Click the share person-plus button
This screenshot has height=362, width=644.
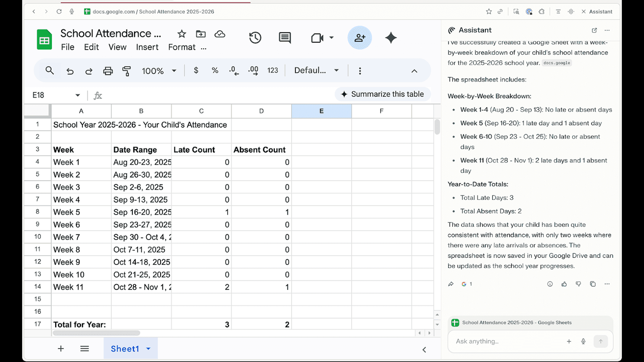coord(360,38)
